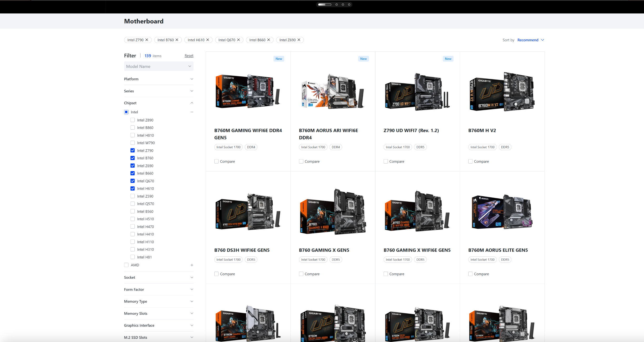
Task: Expand the Form Factor filter section
Action: pos(159,290)
